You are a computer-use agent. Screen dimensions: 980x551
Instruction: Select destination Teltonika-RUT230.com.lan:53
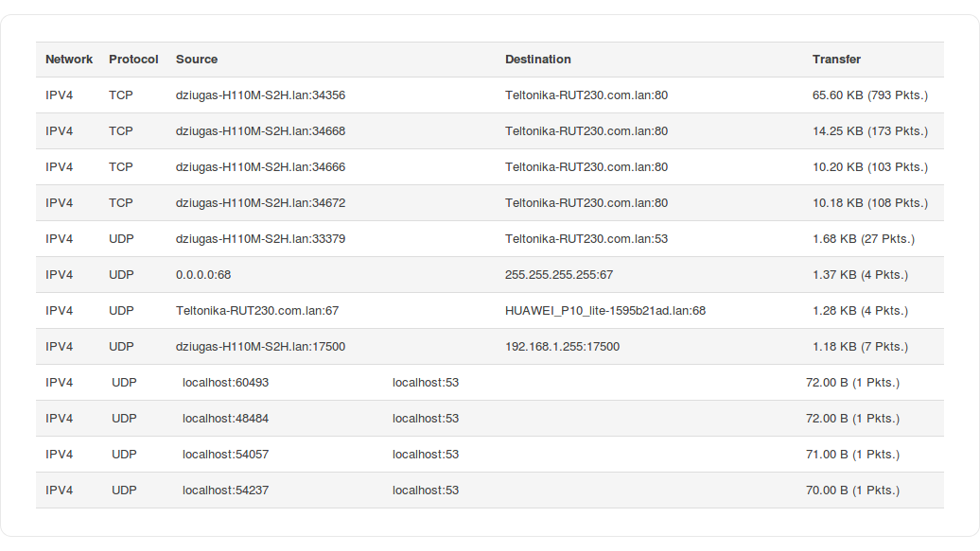[x=586, y=239]
